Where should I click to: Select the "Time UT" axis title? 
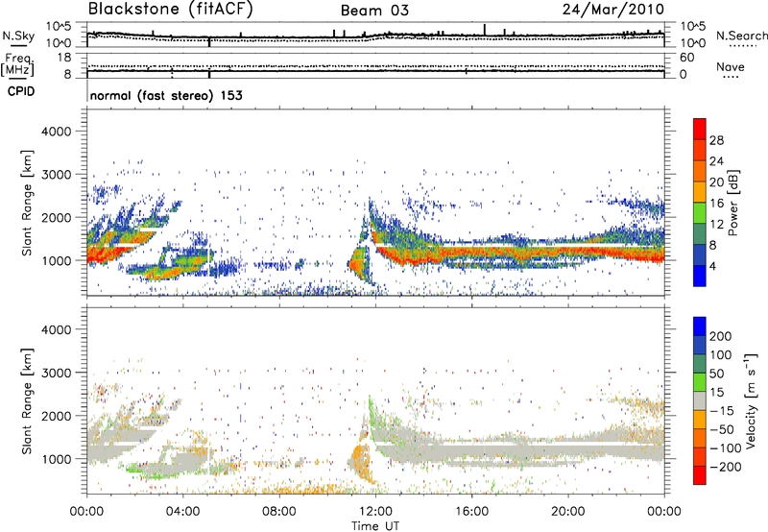(x=375, y=526)
